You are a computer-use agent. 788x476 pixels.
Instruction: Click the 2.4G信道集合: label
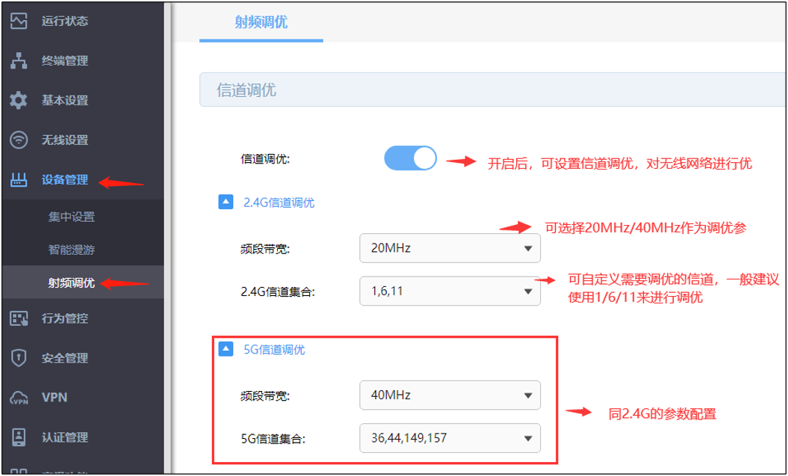(x=278, y=292)
